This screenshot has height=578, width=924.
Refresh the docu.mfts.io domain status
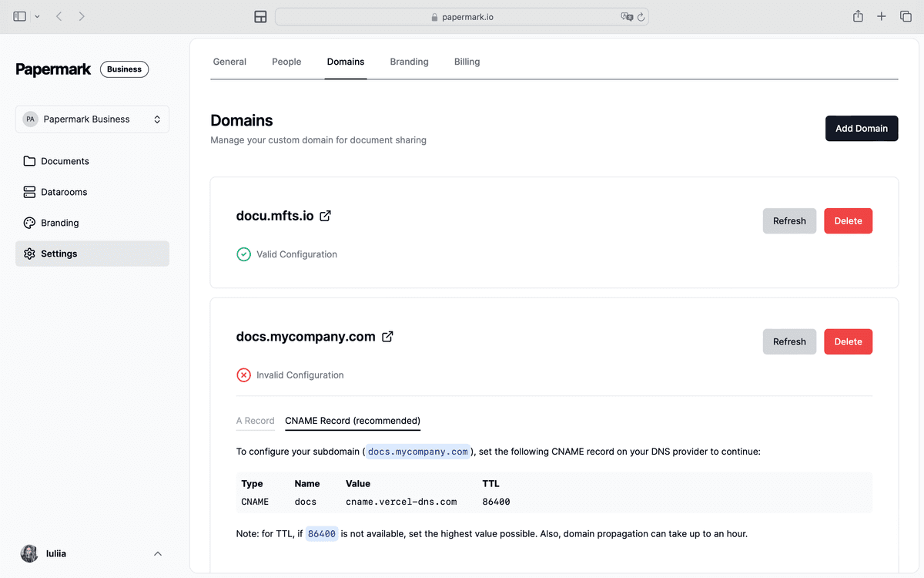click(789, 221)
